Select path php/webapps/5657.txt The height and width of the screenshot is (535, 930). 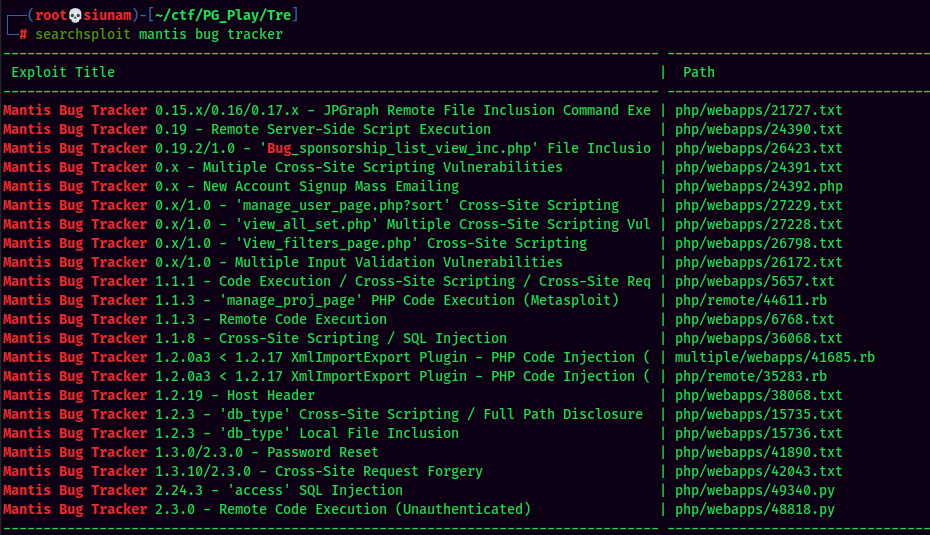tap(754, 281)
